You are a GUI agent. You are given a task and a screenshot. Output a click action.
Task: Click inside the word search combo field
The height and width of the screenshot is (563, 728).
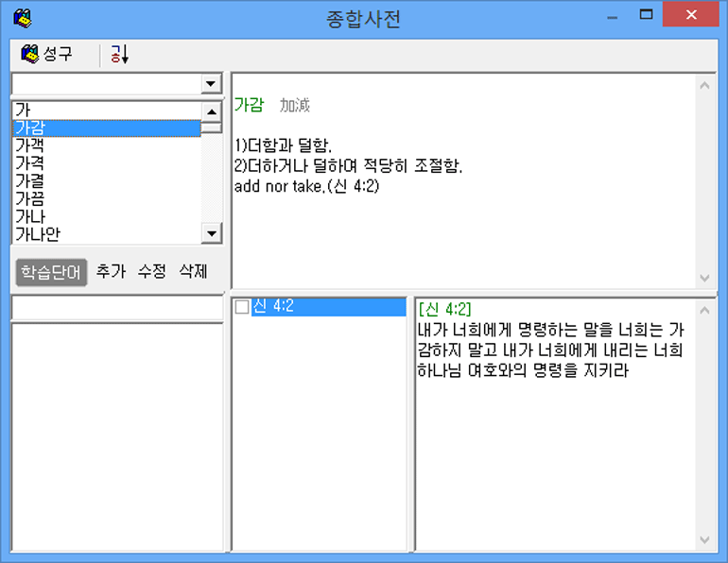(x=107, y=84)
